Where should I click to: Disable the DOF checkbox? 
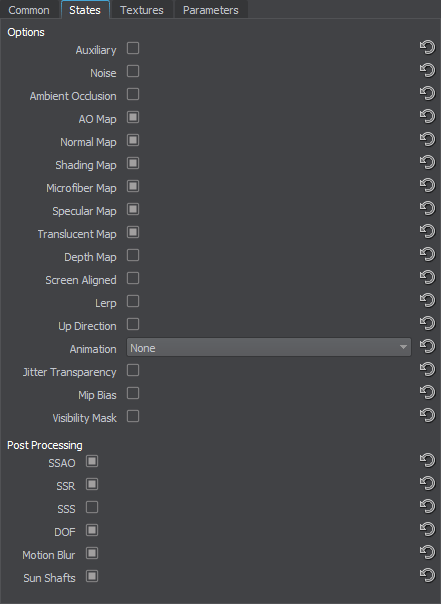(x=92, y=530)
